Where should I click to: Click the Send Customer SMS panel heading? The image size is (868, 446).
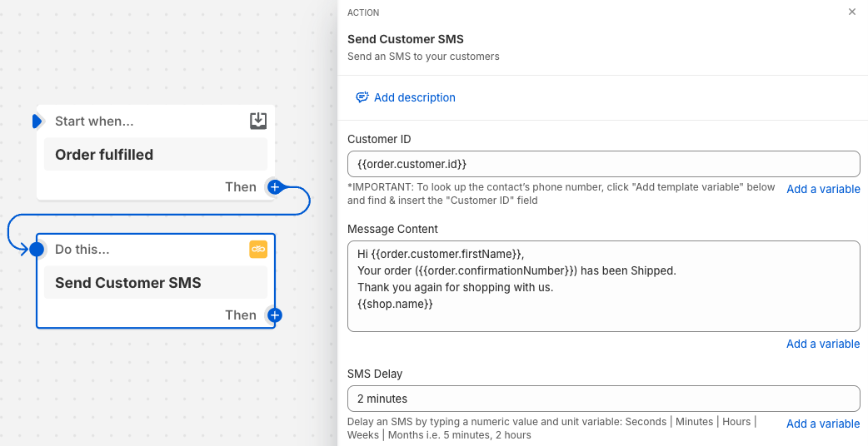tap(405, 39)
